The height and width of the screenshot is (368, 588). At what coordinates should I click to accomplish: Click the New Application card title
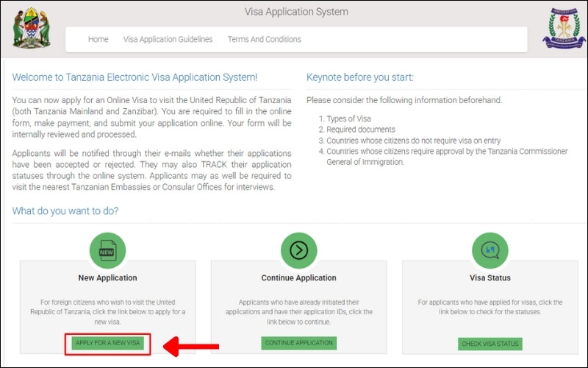point(107,278)
